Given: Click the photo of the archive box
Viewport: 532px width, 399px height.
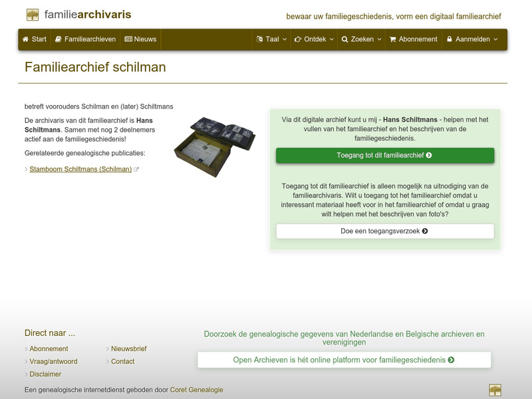Looking at the screenshot, I should [213, 140].
